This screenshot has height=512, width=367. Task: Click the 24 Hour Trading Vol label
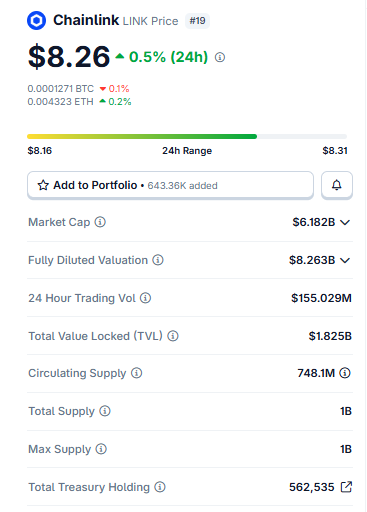[82, 298]
